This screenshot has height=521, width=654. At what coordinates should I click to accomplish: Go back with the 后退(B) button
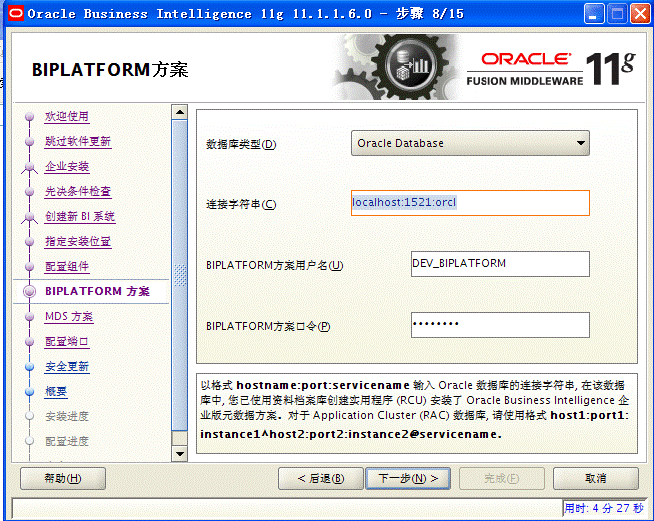(321, 478)
